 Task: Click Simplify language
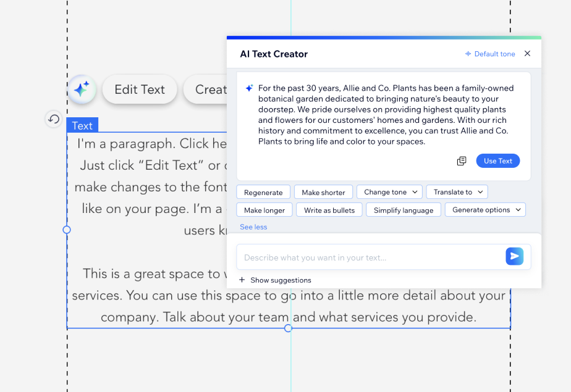tap(404, 210)
